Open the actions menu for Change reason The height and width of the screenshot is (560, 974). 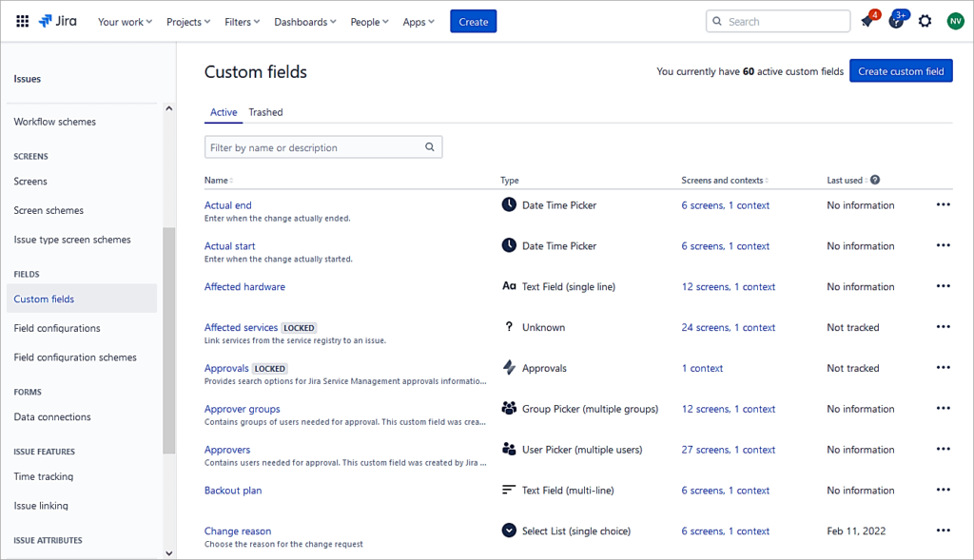point(943,530)
